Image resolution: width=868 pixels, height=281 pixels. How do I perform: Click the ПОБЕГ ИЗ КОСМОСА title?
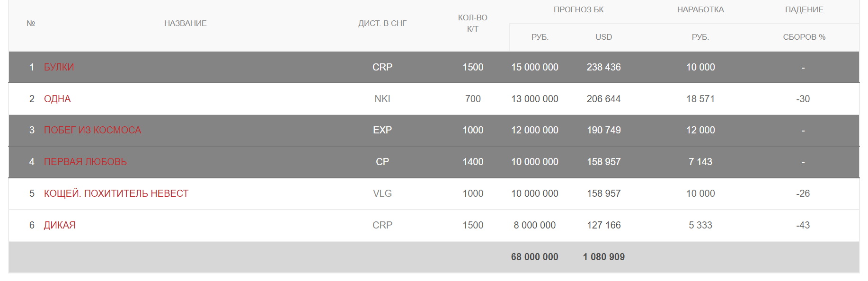pyautogui.click(x=92, y=130)
